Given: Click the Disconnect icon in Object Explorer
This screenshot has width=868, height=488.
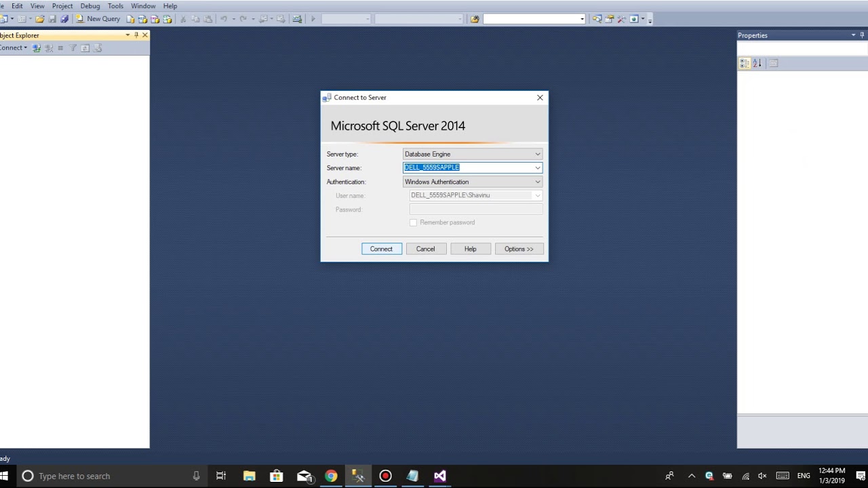Looking at the screenshot, I should click(49, 48).
